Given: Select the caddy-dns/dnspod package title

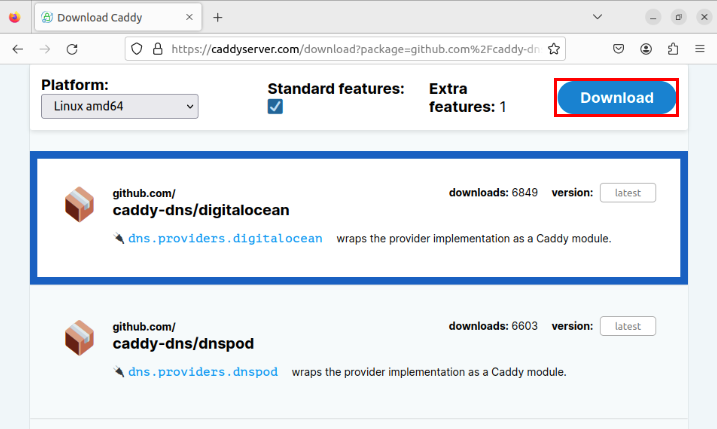Looking at the screenshot, I should (183, 343).
